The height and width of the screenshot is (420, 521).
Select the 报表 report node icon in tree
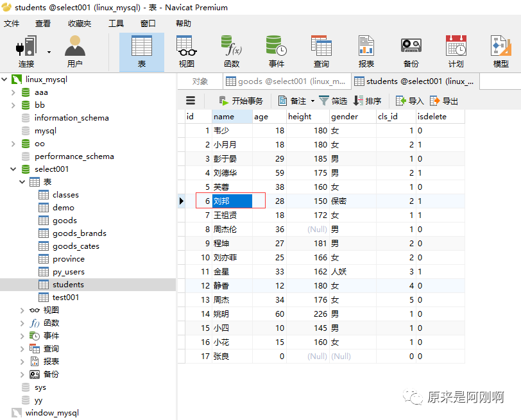(35, 361)
